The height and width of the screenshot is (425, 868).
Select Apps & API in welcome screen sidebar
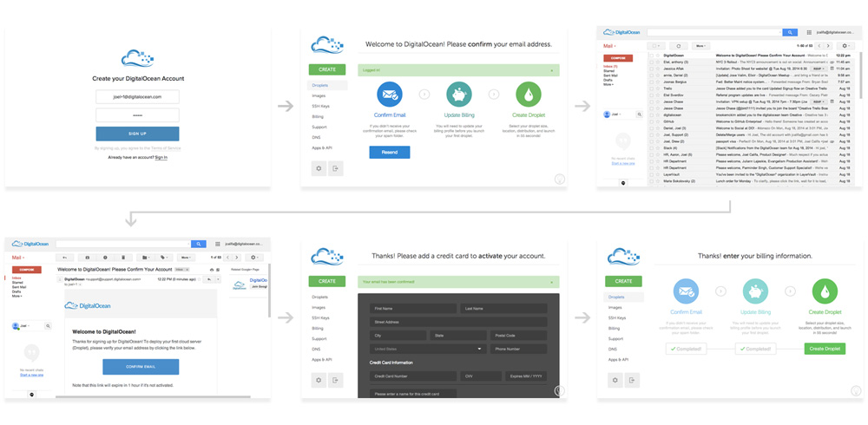[322, 147]
